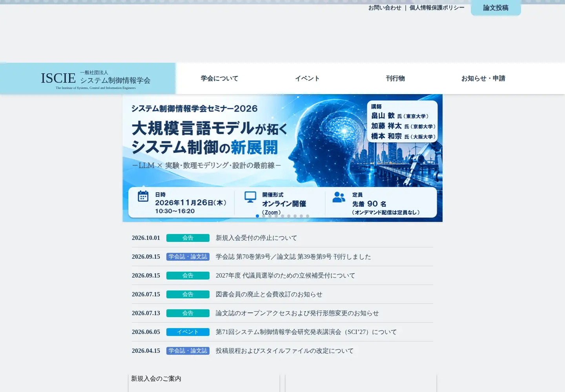Open the お知らせ・申請 menu
Viewport: 565px width, 392px height.
483,78
